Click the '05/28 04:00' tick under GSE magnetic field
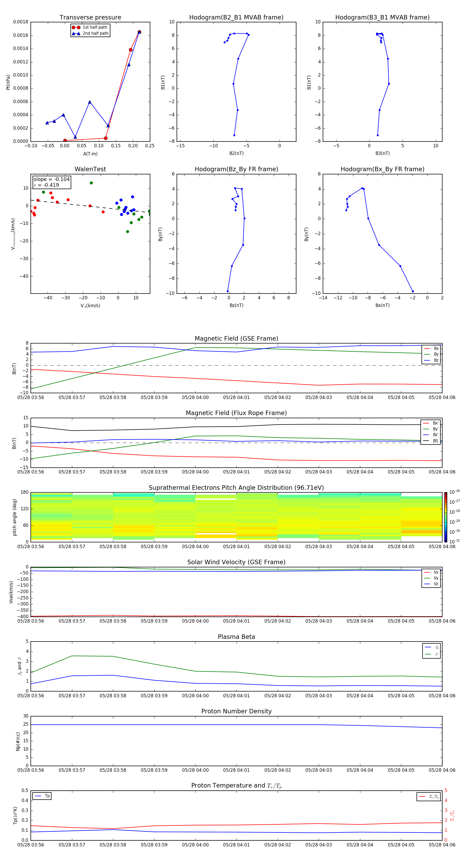Viewport: 473px width, 868px height. [195, 398]
